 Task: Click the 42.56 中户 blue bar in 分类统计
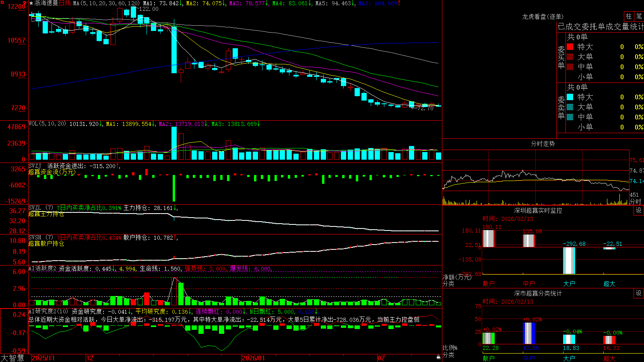tap(529, 333)
